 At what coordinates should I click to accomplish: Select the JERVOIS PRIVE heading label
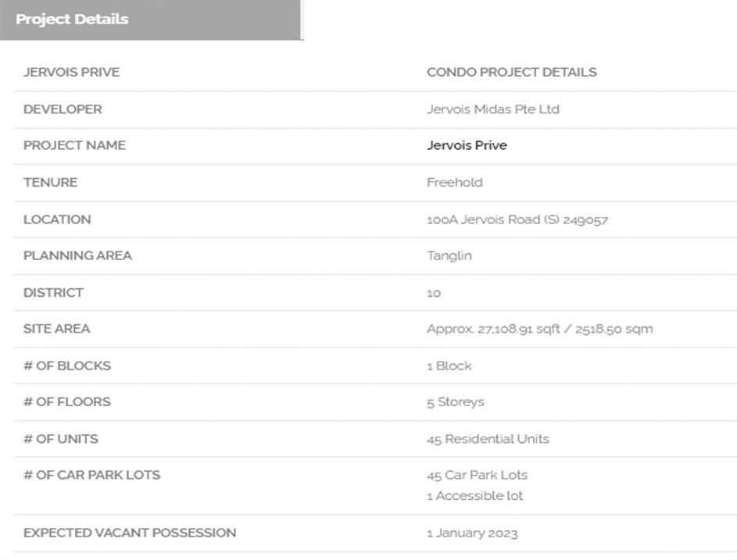[x=71, y=73]
